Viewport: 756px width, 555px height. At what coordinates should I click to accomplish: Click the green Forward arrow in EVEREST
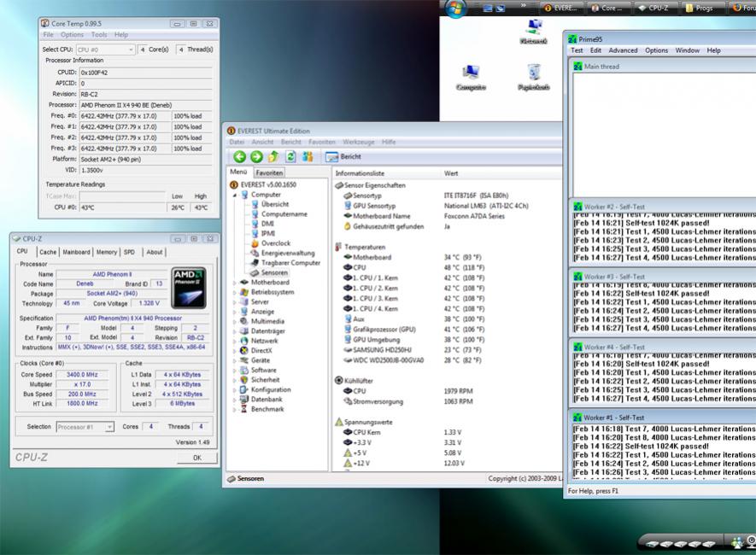256,157
